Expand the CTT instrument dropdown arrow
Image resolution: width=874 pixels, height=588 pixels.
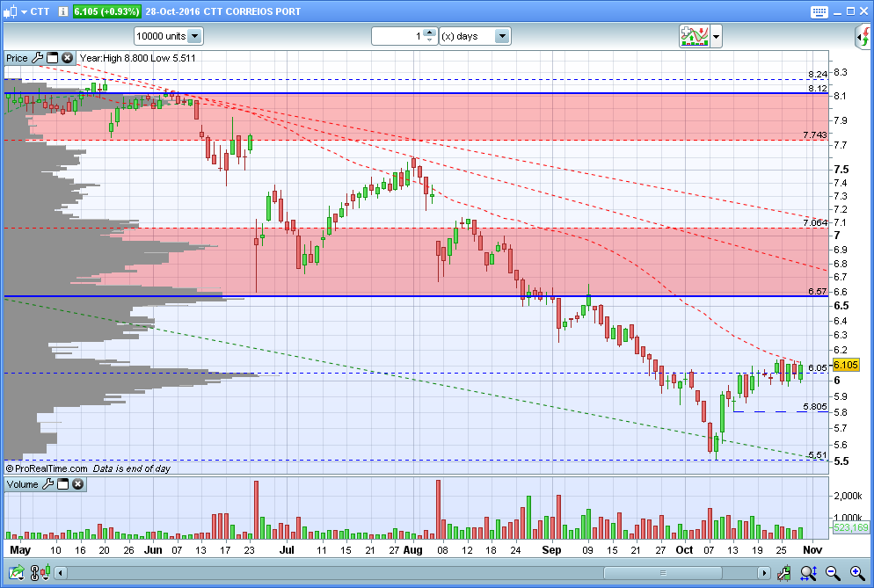(x=24, y=11)
